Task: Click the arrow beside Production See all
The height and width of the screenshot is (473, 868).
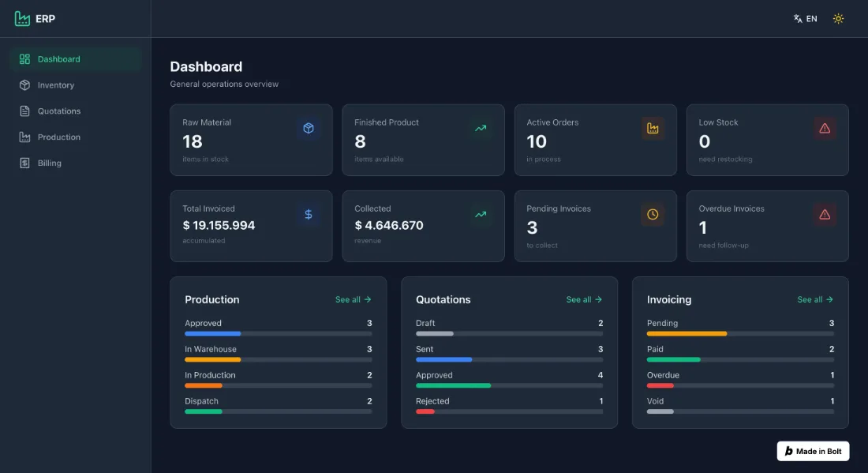Action: (x=368, y=299)
